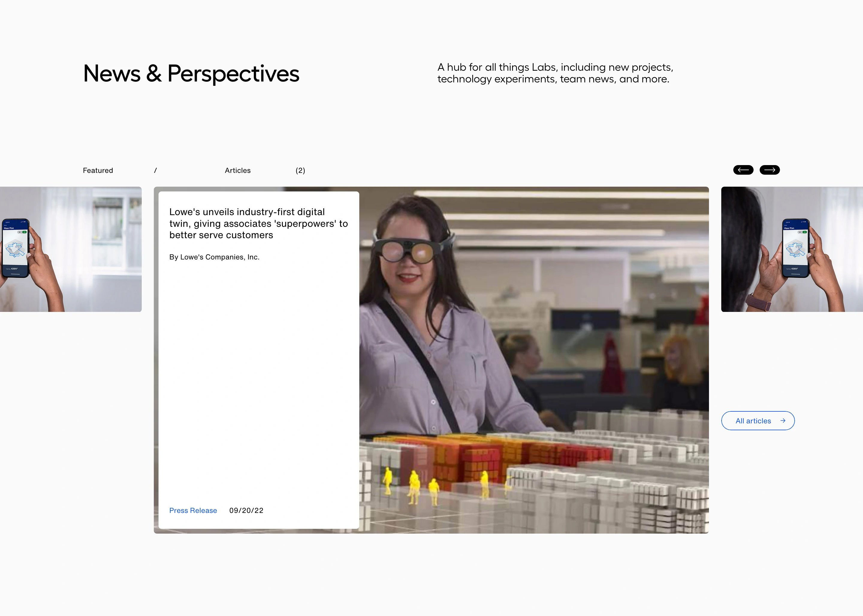Click the 09/20/22 date text

(246, 511)
